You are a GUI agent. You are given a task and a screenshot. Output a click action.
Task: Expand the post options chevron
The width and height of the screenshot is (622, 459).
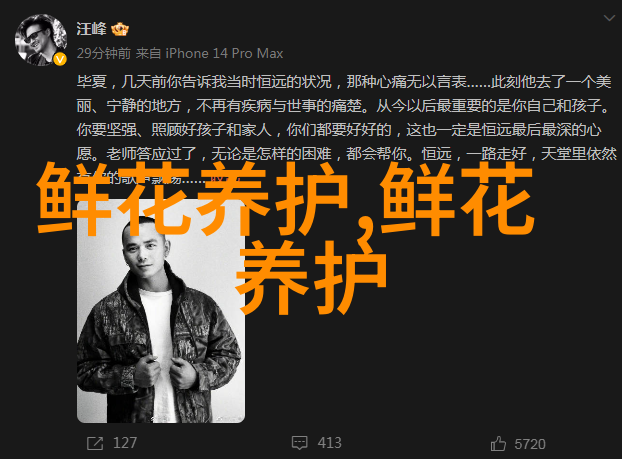609,18
